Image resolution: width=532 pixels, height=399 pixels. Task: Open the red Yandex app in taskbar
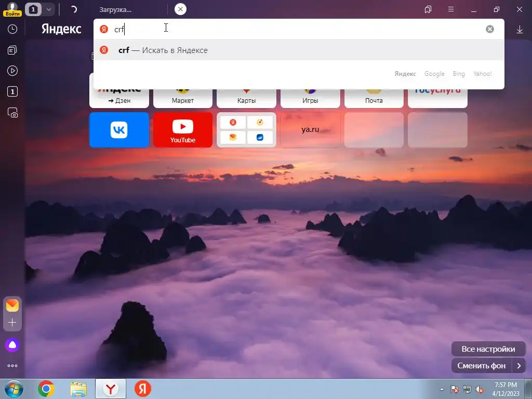point(143,389)
